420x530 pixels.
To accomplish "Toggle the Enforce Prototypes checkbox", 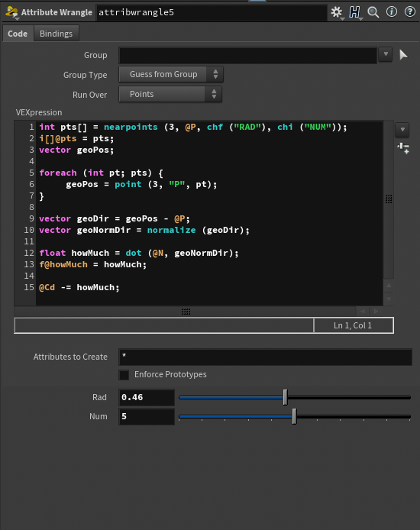I will pos(124,374).
